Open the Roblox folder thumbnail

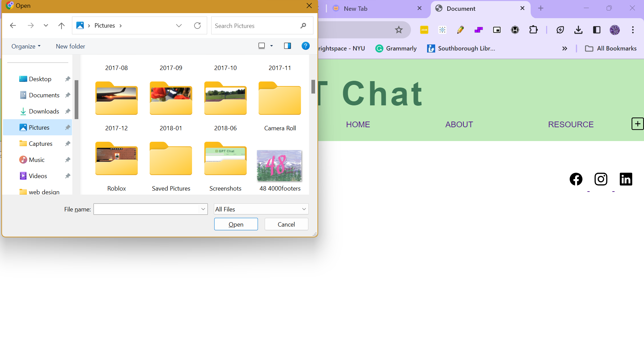(x=116, y=159)
